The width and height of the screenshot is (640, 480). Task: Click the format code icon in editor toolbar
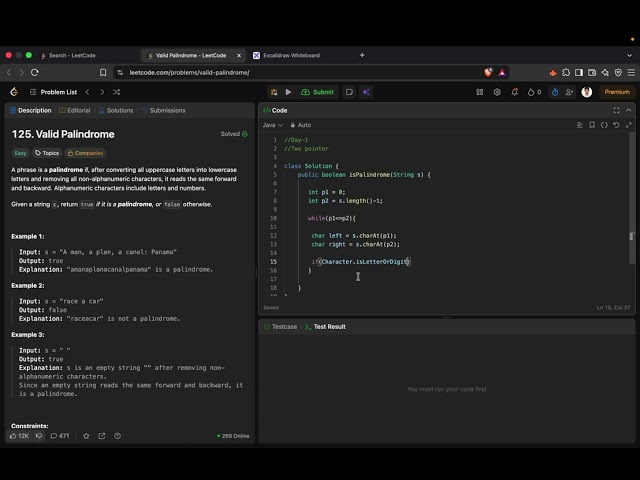(x=580, y=125)
